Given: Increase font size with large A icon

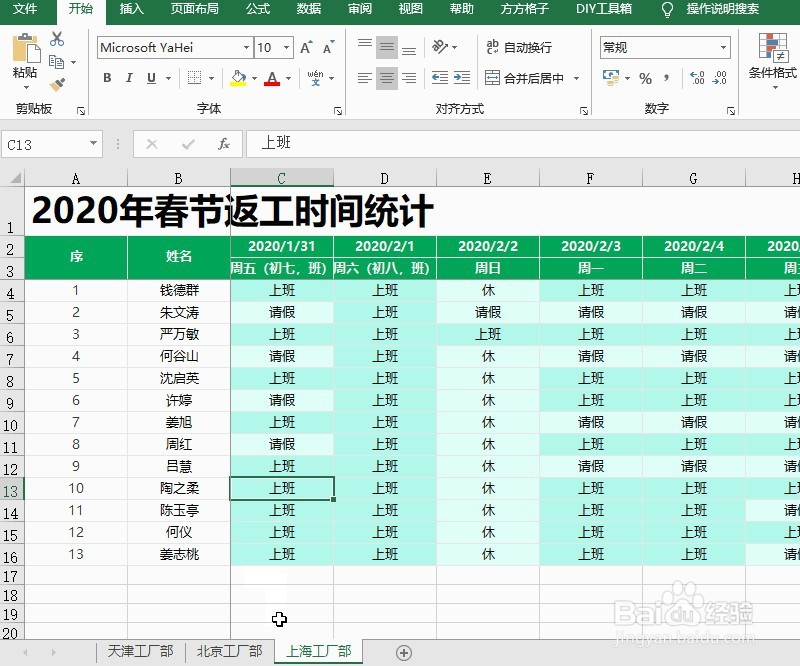Looking at the screenshot, I should (x=304, y=48).
